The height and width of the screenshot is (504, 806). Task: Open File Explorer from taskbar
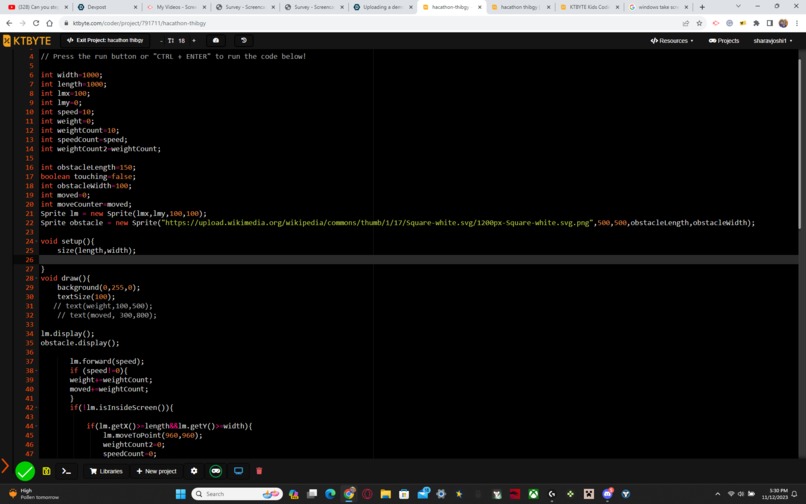click(386, 494)
